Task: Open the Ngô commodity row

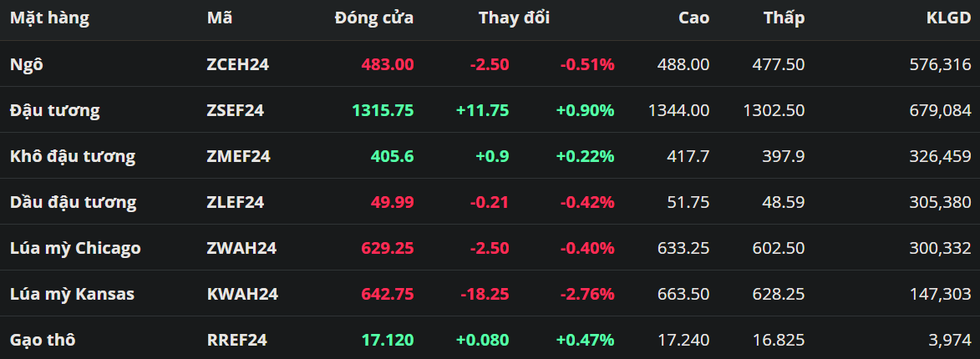Action: (x=26, y=64)
